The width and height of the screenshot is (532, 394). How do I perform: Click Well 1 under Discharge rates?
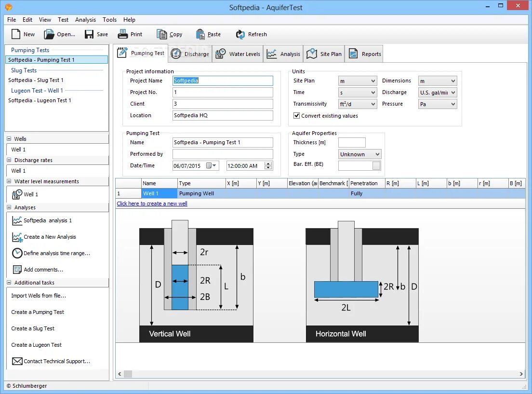[18, 171]
